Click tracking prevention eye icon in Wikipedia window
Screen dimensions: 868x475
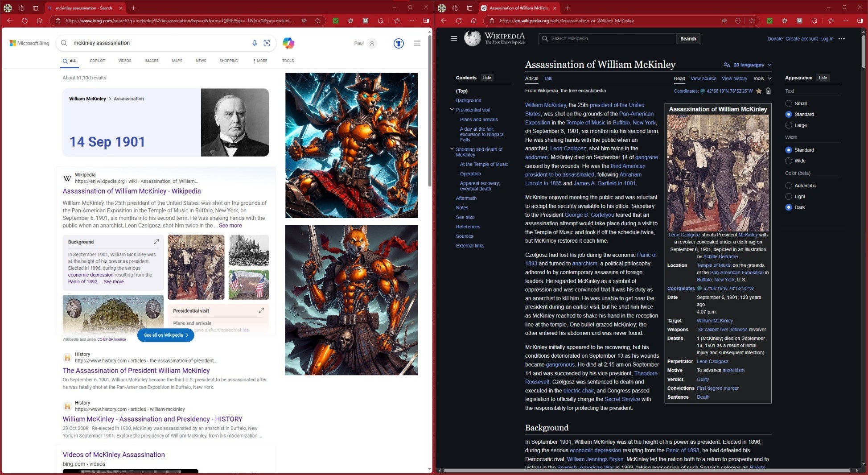pos(724,21)
